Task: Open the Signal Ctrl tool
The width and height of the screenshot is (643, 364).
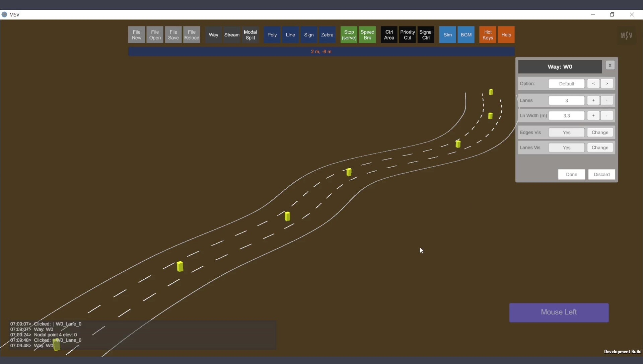Action: click(x=426, y=35)
